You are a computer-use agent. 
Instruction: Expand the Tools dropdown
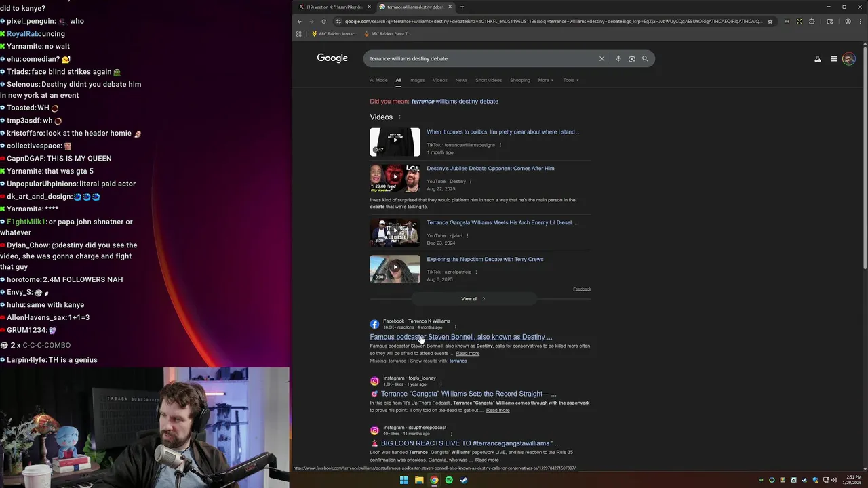570,80
